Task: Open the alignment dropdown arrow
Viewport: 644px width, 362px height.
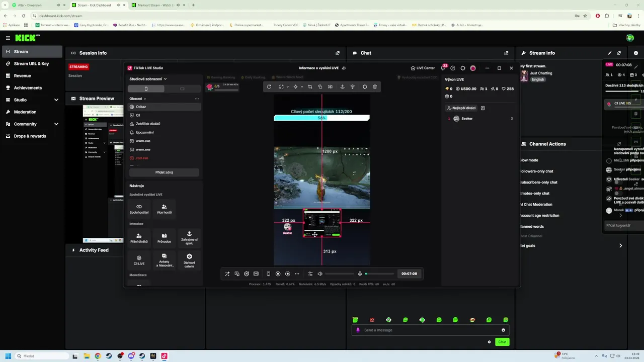Action: pyautogui.click(x=302, y=87)
